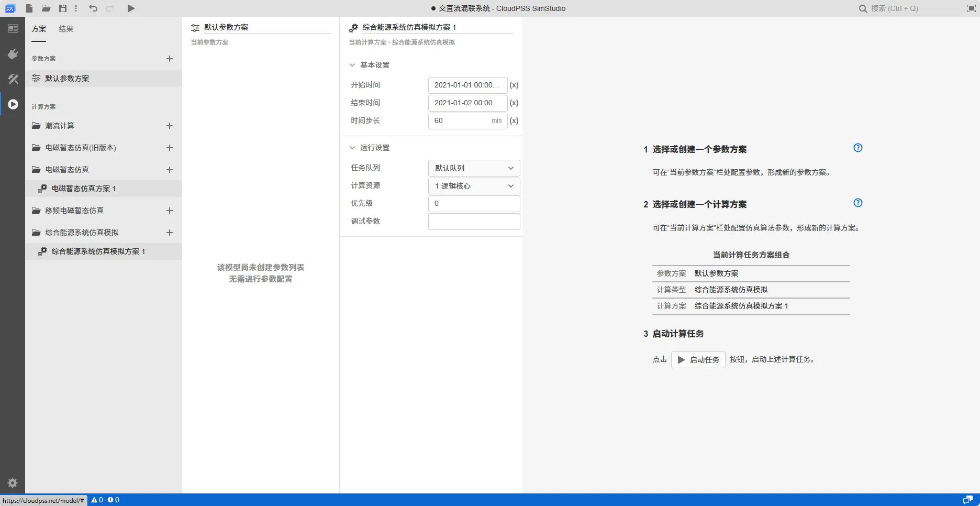Open the 任务队列 dropdown
980x506 pixels.
[x=474, y=168]
